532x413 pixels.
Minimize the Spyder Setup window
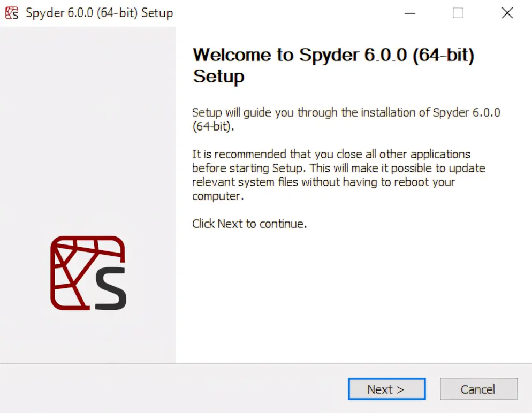[410, 13]
